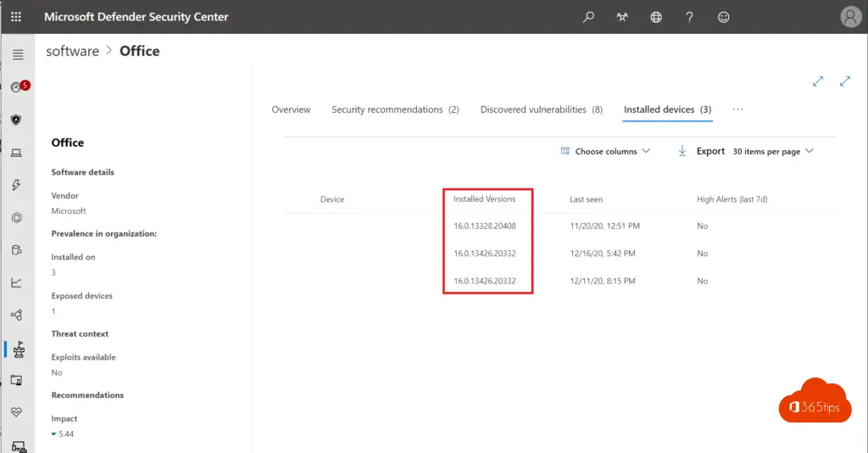Open the user account avatar
This screenshot has width=868, height=453.
click(851, 17)
